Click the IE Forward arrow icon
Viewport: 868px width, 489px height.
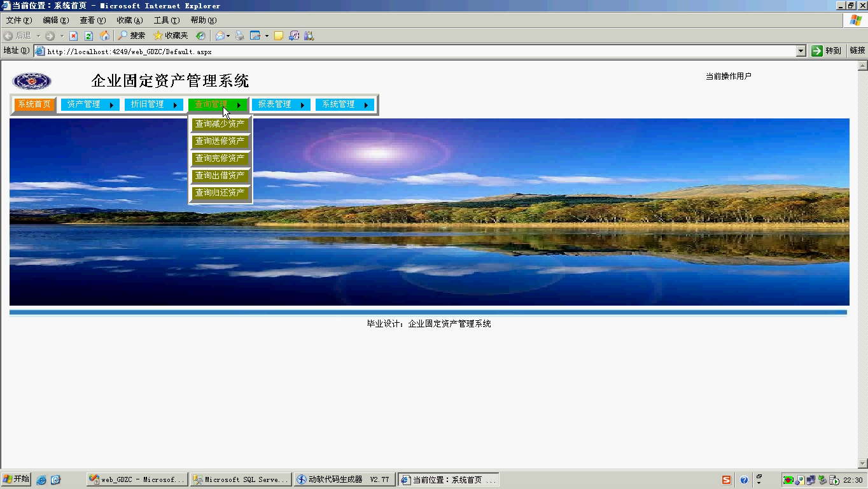coord(50,36)
